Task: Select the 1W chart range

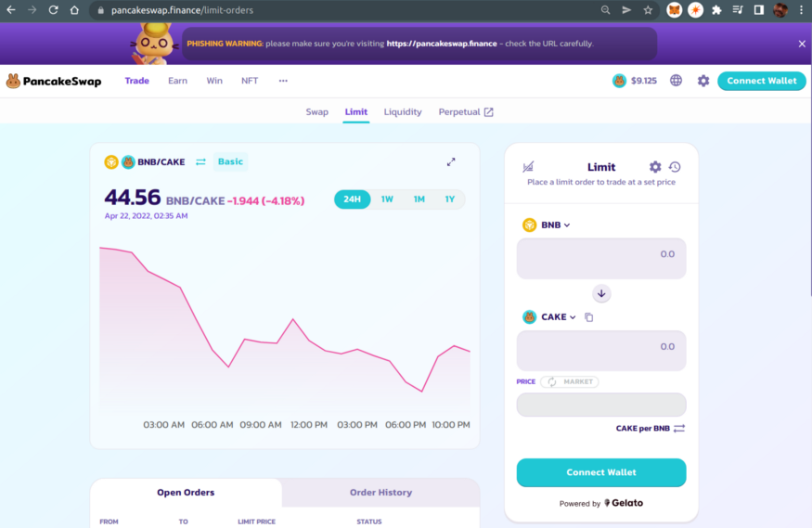Action: 387,200
